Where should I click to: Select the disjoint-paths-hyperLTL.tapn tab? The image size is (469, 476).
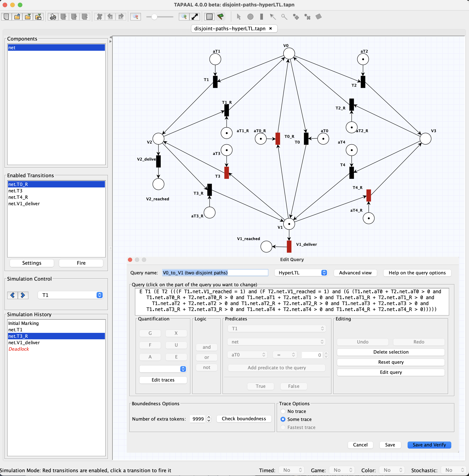point(230,29)
